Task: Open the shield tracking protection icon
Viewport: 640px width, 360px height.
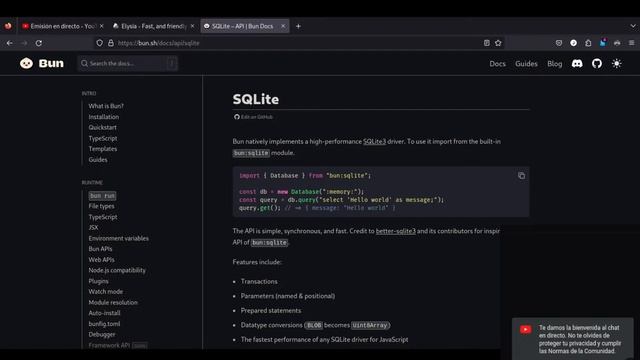Action: pos(100,43)
